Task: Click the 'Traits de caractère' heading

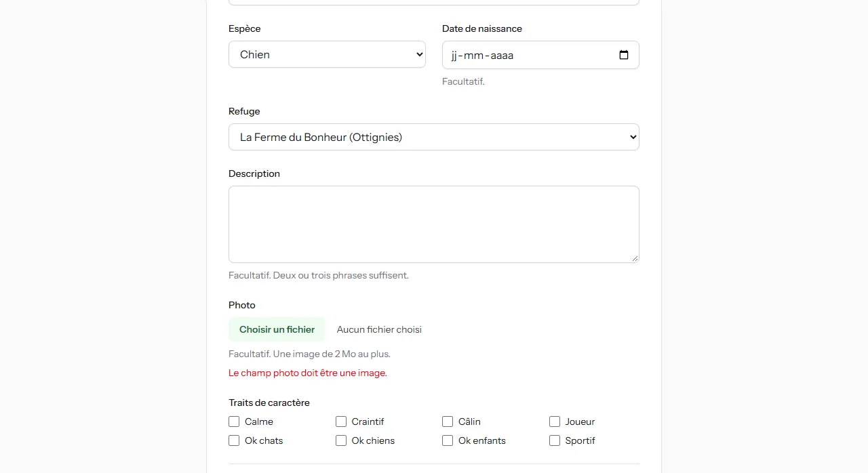Action: (x=269, y=403)
